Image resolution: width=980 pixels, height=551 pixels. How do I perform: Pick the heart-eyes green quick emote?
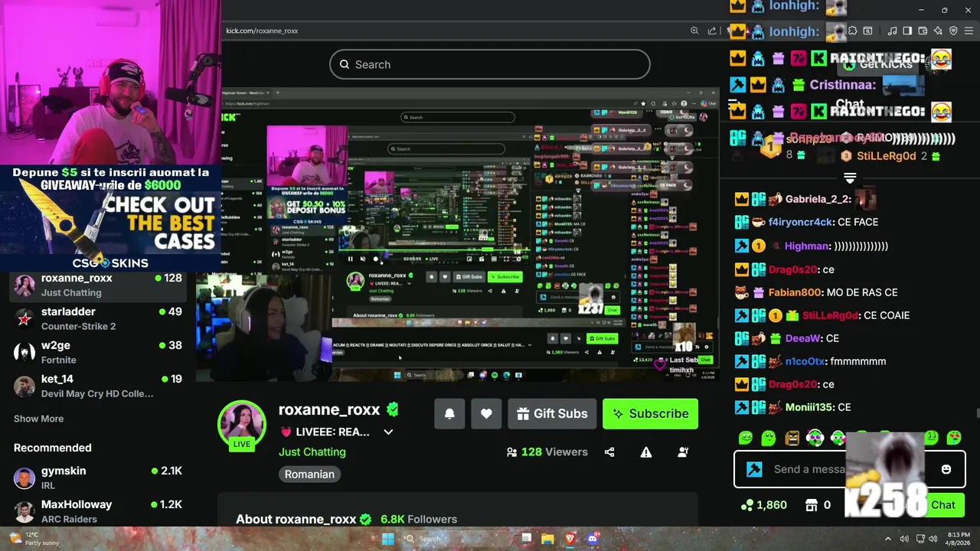click(954, 438)
